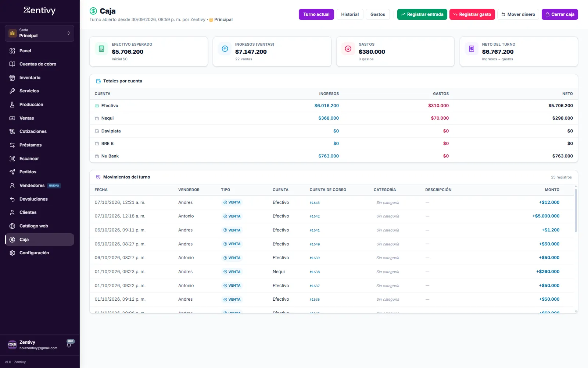This screenshot has width=588, height=368.
Task: Click the Zentivy logo
Action: tap(39, 10)
